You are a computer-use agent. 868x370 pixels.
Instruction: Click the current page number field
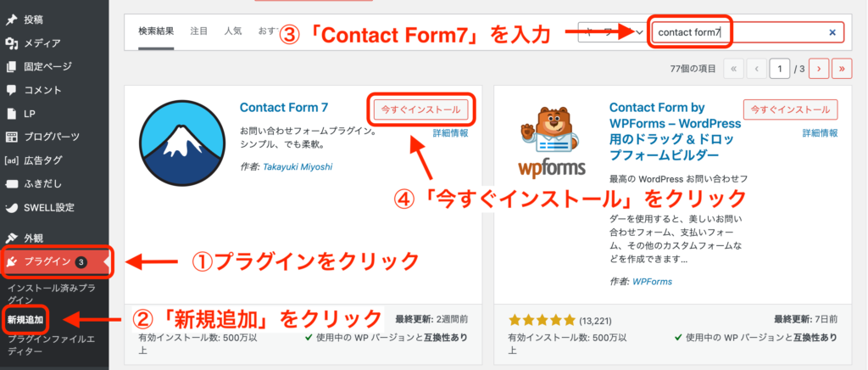(780, 70)
